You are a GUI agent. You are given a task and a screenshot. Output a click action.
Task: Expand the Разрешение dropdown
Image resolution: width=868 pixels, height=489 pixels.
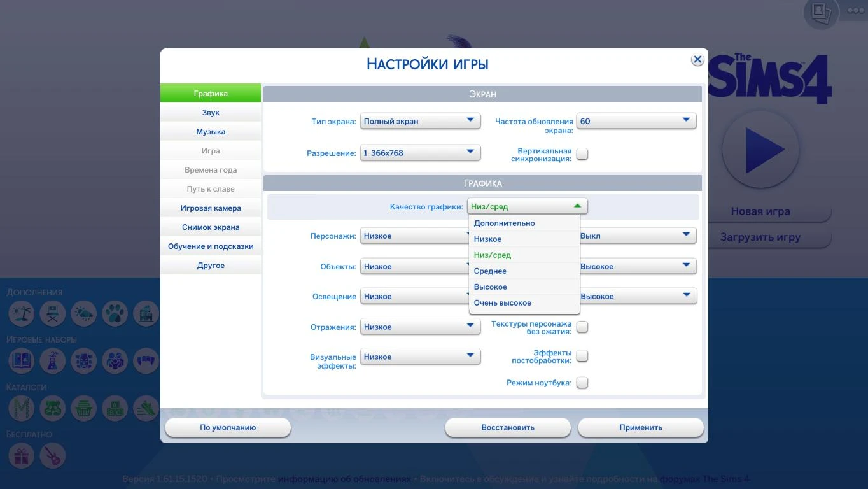(x=420, y=153)
